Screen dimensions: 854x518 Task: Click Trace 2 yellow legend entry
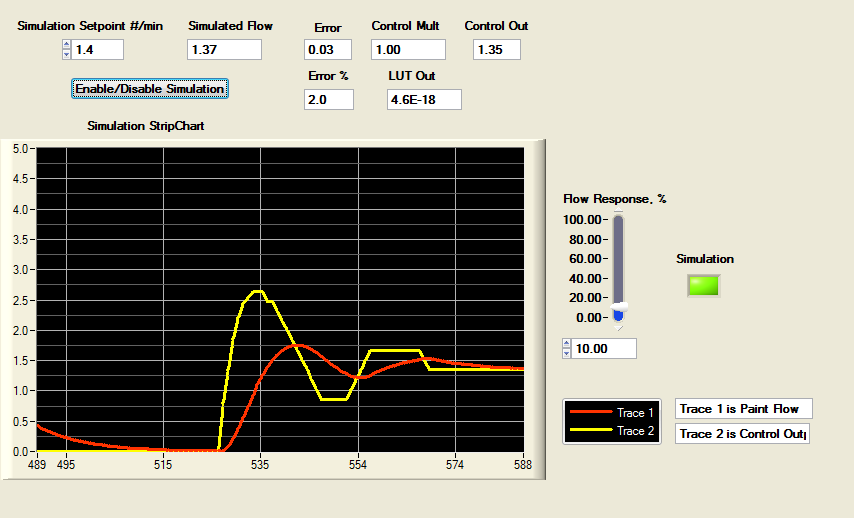[612, 431]
